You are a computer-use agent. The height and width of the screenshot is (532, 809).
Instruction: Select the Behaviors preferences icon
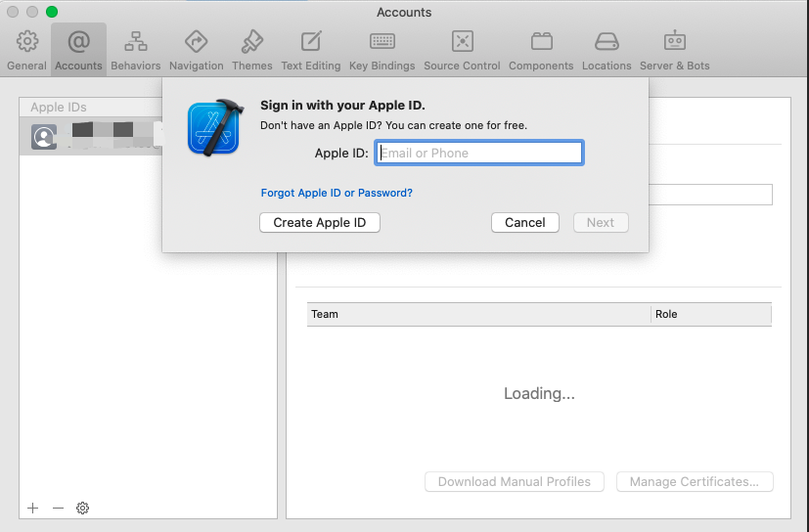(x=136, y=50)
